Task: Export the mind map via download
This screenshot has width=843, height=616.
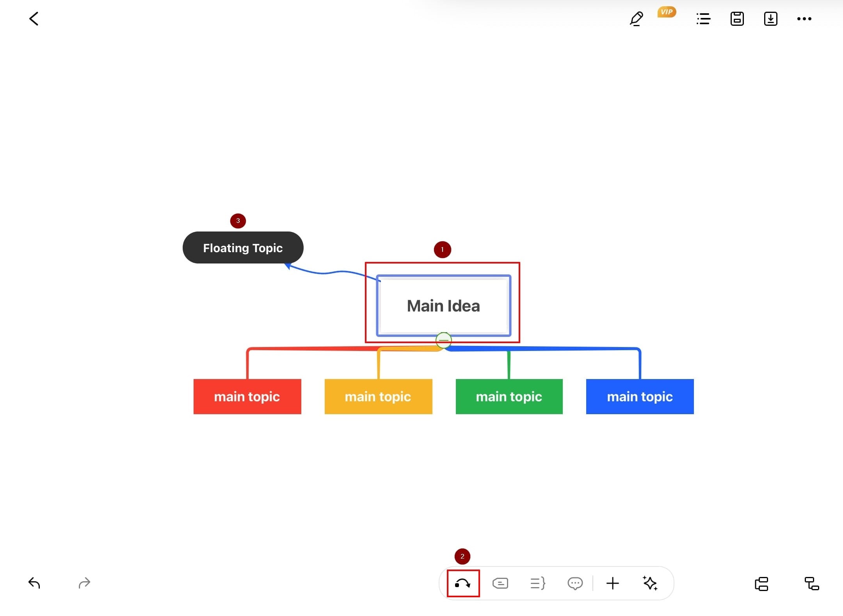Action: (770, 19)
